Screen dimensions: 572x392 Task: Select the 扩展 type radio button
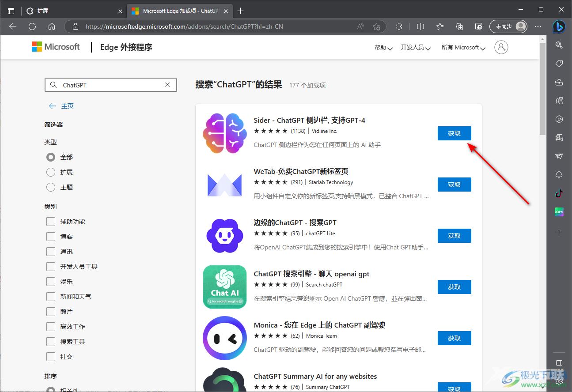pos(51,172)
